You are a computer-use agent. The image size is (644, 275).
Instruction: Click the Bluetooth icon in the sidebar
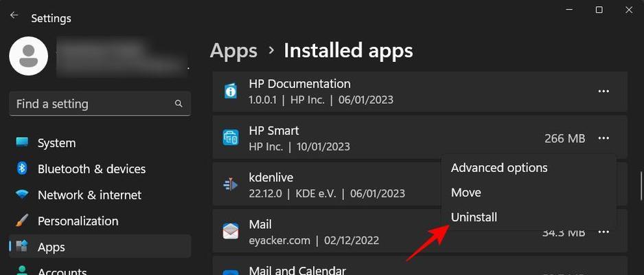22,168
